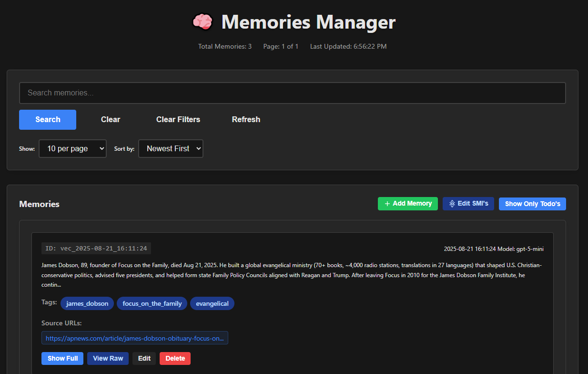This screenshot has width=588, height=374.
Task: Choose the evangelical tag chip
Action: click(212, 303)
